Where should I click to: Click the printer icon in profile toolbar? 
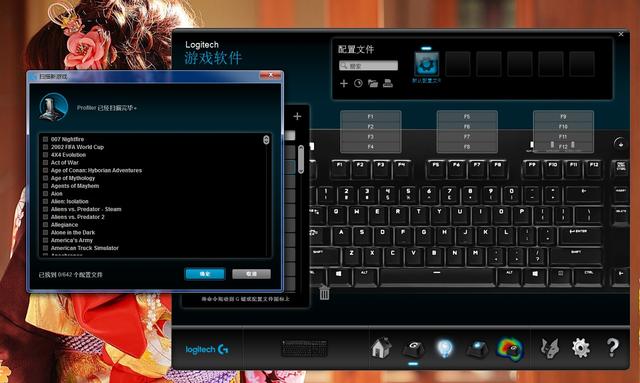click(x=388, y=83)
